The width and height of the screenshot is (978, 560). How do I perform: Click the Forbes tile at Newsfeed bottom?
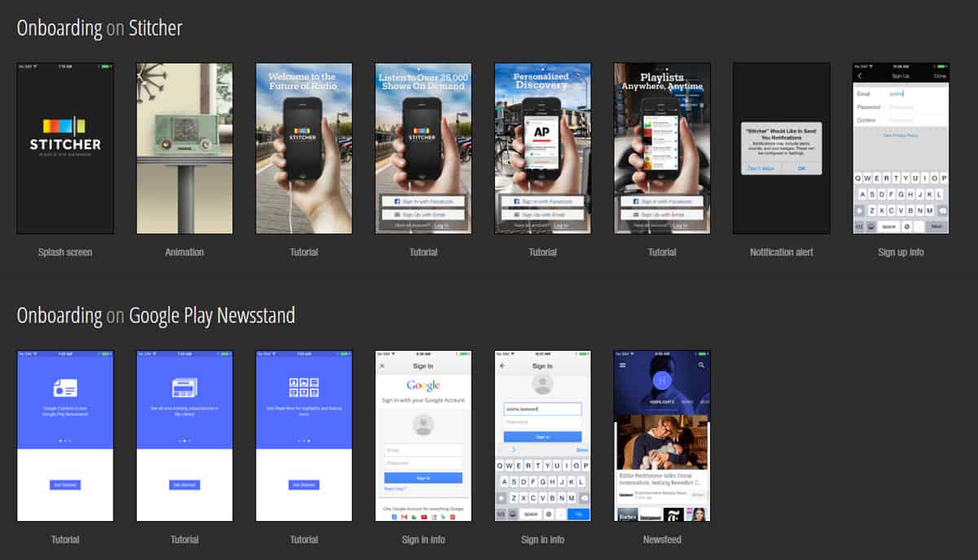(x=626, y=515)
